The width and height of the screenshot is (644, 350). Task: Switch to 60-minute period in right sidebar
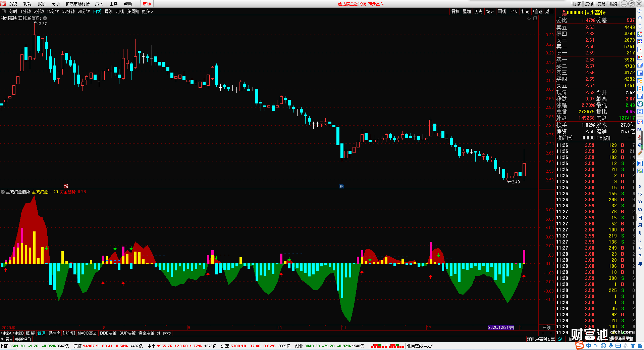click(x=640, y=210)
